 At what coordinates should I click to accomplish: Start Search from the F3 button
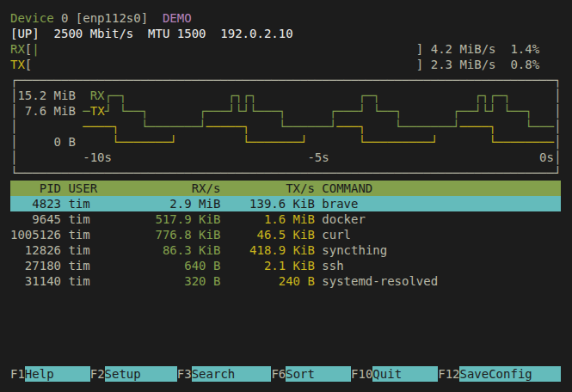click(224, 374)
